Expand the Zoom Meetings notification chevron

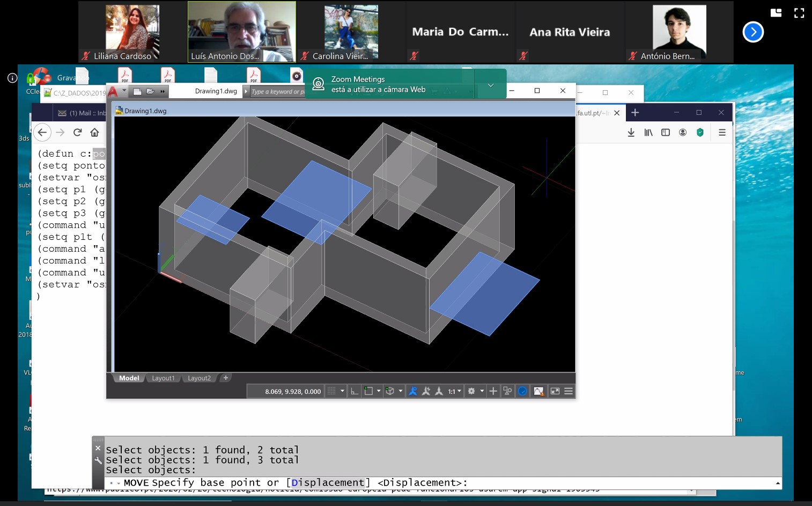[x=490, y=85]
